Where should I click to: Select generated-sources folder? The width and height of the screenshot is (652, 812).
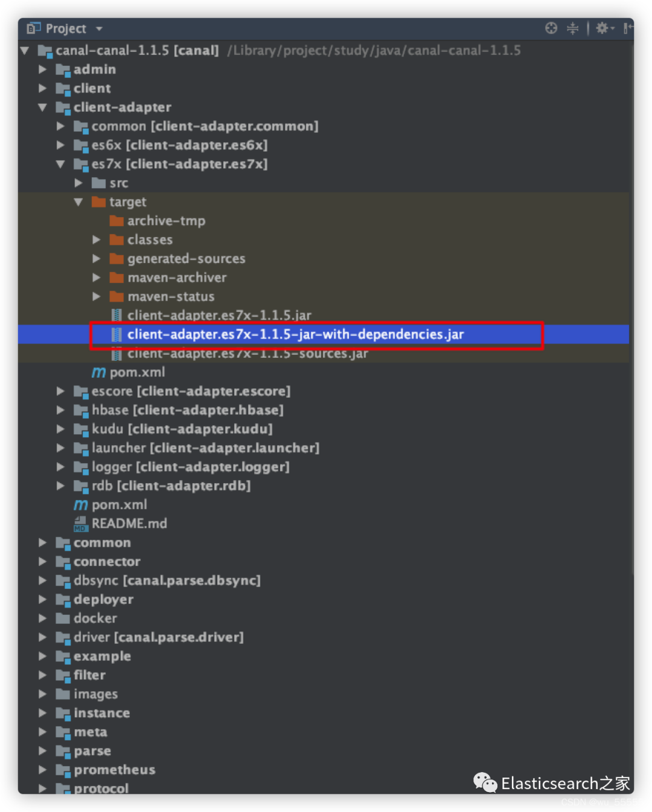186,259
